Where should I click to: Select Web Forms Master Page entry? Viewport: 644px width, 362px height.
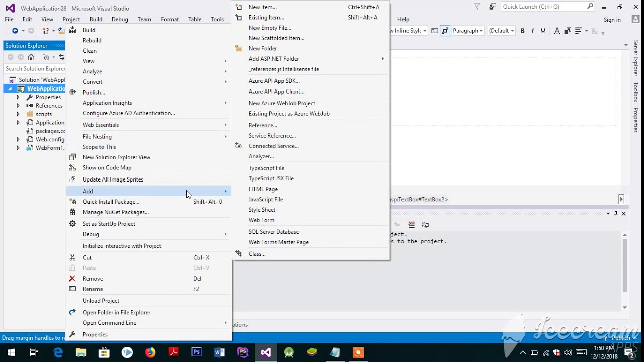pos(310,242)
